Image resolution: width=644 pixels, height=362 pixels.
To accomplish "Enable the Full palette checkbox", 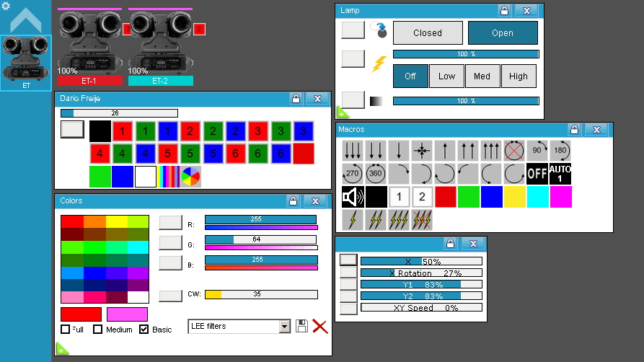I will pos(66,329).
